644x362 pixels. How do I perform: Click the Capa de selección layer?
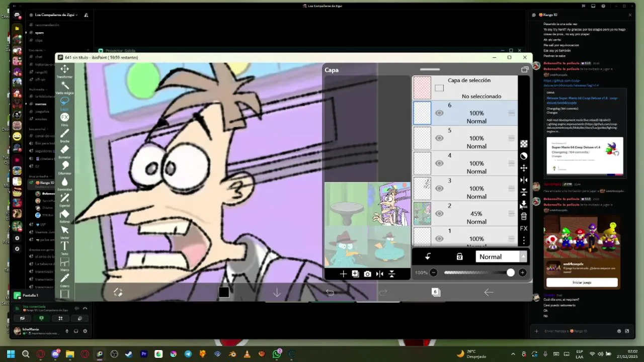click(465, 88)
